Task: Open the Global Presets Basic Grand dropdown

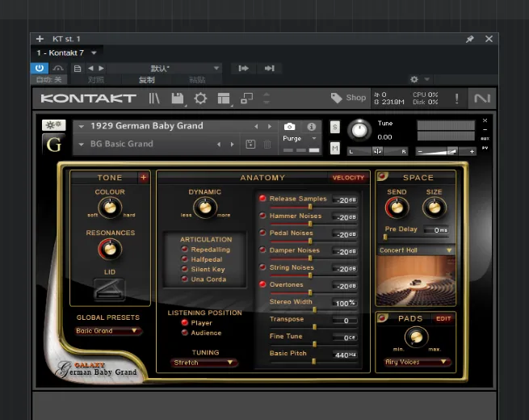Action: pos(107,331)
